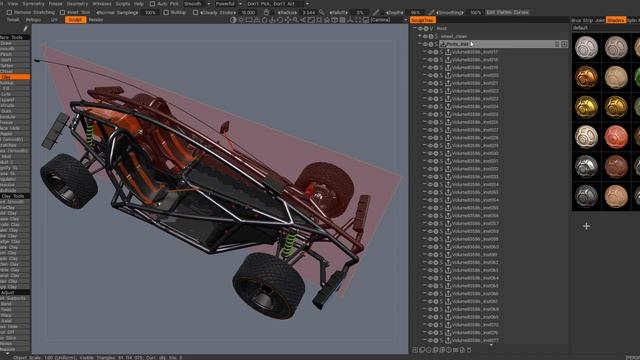Click the four-arrow move navigation icon
The image size is (640, 360).
[x=288, y=20]
